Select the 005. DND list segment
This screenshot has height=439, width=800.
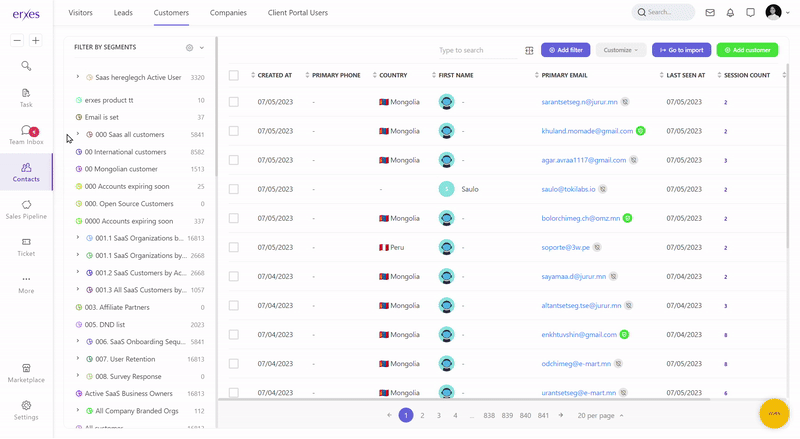tap(105, 325)
